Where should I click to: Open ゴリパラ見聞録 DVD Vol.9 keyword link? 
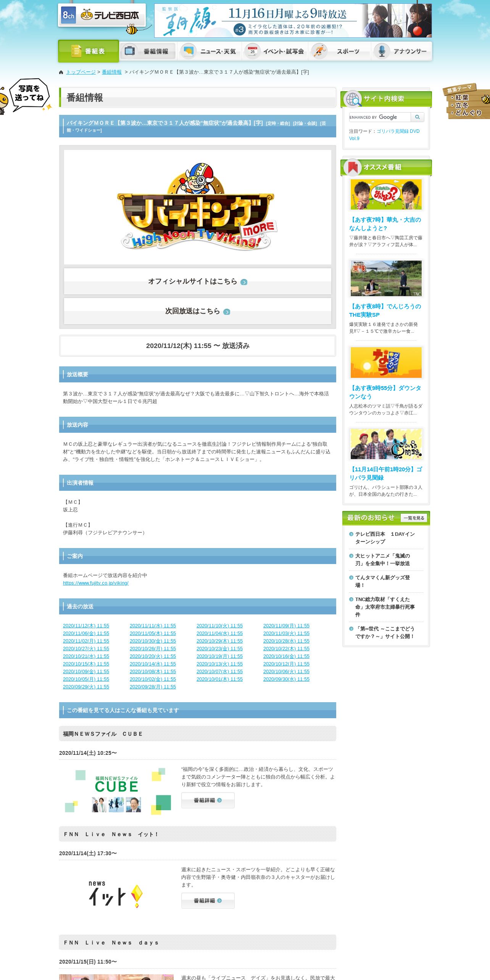[x=384, y=135]
